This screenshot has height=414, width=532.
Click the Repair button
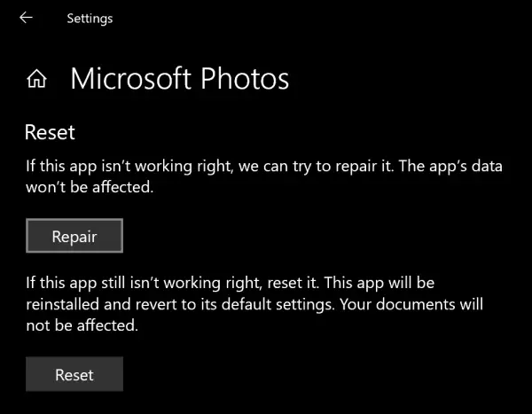(74, 236)
